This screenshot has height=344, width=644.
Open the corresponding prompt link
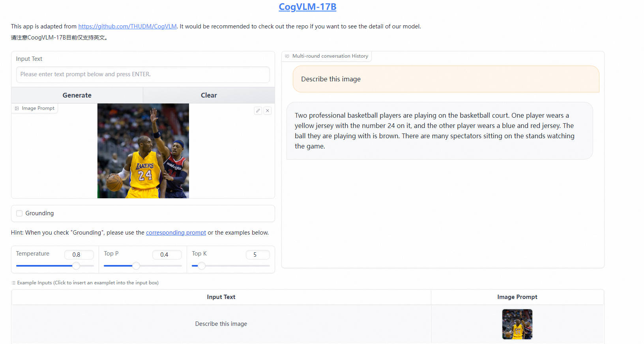point(176,233)
